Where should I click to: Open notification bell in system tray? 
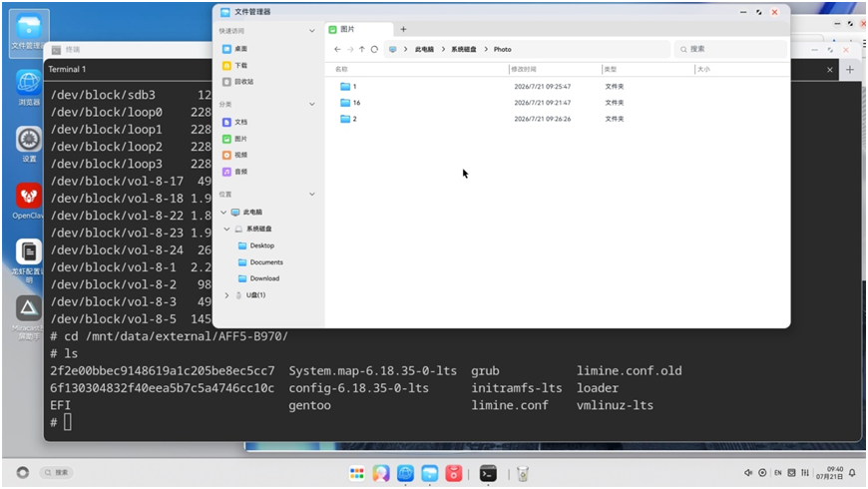tap(852, 472)
